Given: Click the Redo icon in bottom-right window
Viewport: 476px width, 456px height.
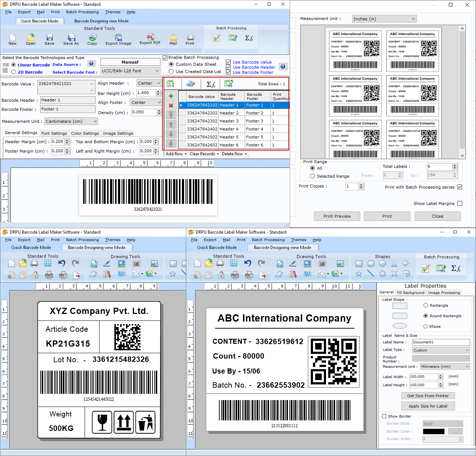Looking at the screenshot, I should pos(261,263).
